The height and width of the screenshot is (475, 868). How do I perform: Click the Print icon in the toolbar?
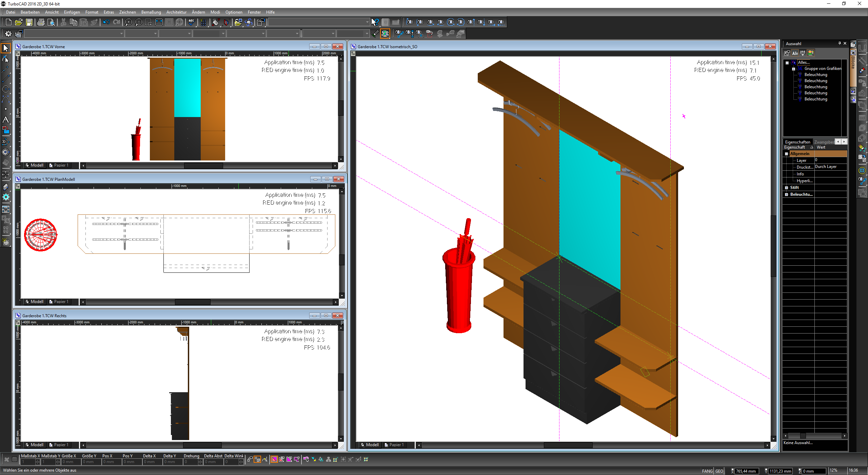tap(41, 22)
